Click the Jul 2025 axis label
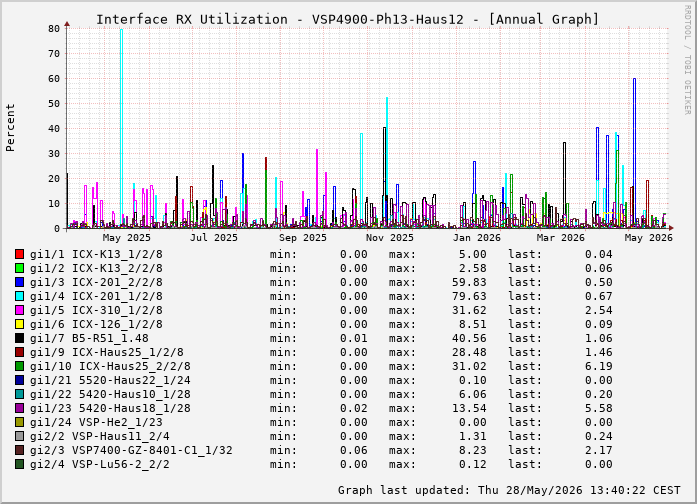This screenshot has width=697, height=504. click(214, 238)
